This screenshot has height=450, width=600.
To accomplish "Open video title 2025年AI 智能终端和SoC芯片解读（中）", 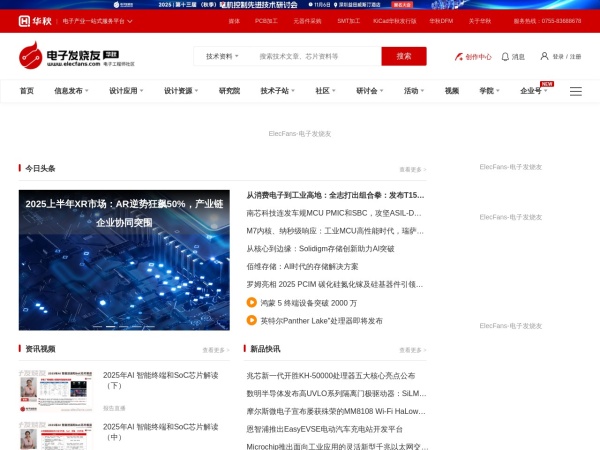I will click(161, 432).
